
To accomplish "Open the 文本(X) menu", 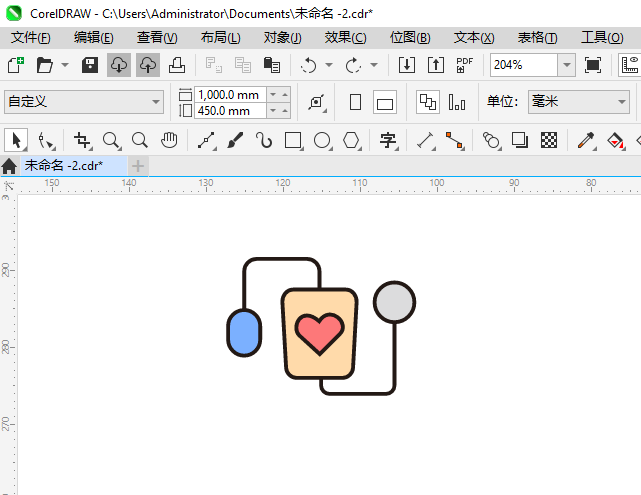I will [474, 38].
